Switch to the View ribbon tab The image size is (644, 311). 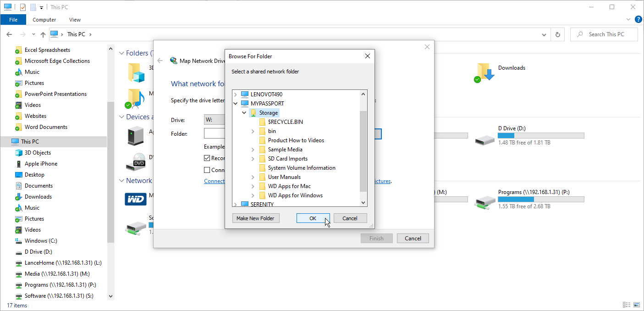pos(75,20)
